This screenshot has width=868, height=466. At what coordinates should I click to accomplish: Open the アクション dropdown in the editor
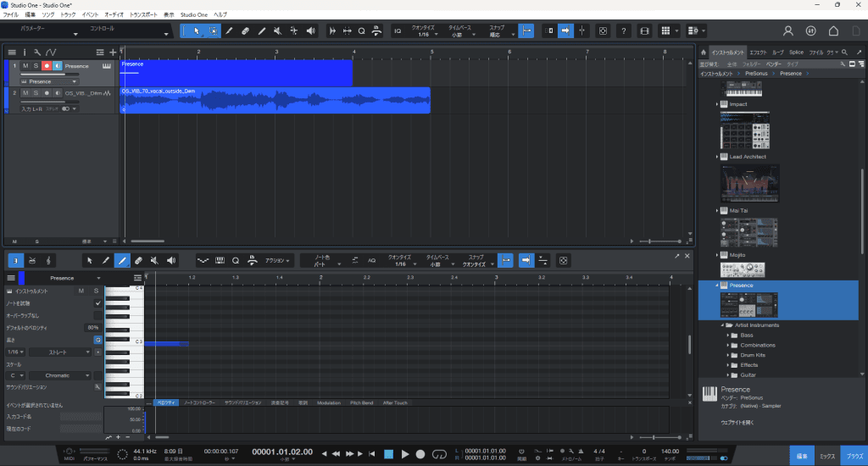point(277,261)
